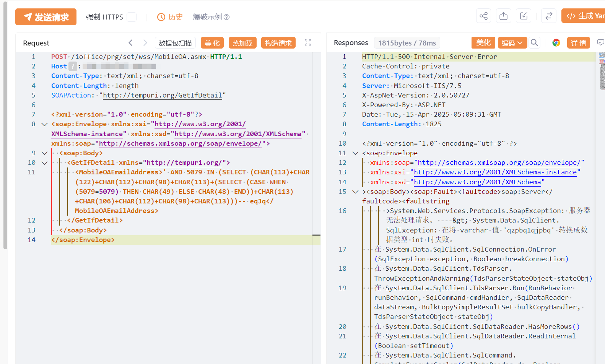
Task: Click the http://tempuri.org/ xmlns link on request line 10
Action: coord(184,162)
